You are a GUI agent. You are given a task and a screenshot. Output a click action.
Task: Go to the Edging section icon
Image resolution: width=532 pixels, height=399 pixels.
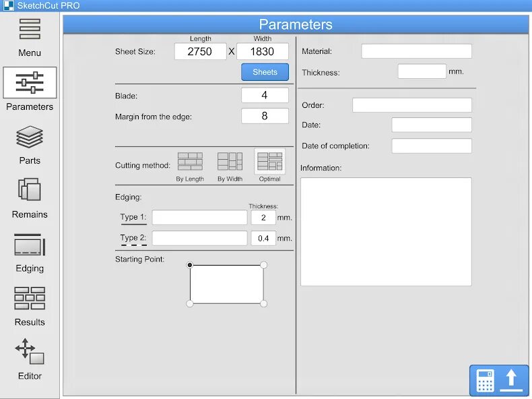click(x=30, y=245)
